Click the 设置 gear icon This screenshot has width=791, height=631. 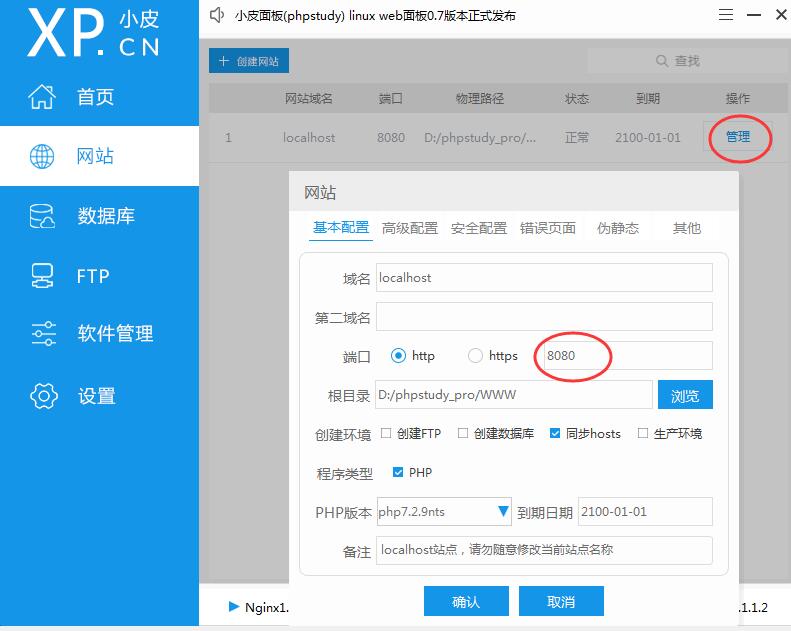tap(44, 396)
